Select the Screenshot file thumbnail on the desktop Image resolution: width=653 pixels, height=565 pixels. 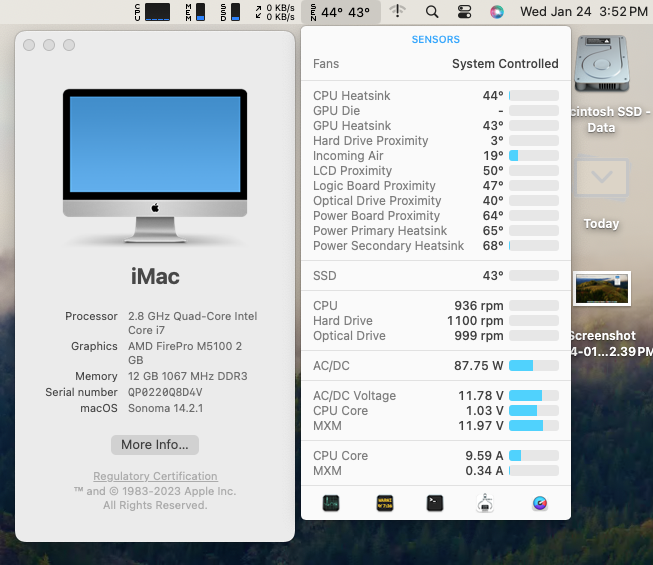tap(602, 289)
